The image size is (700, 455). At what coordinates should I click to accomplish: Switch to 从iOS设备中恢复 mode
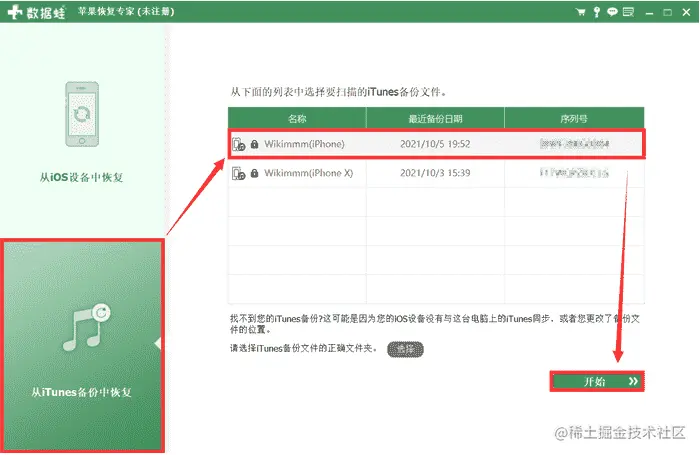(82, 130)
